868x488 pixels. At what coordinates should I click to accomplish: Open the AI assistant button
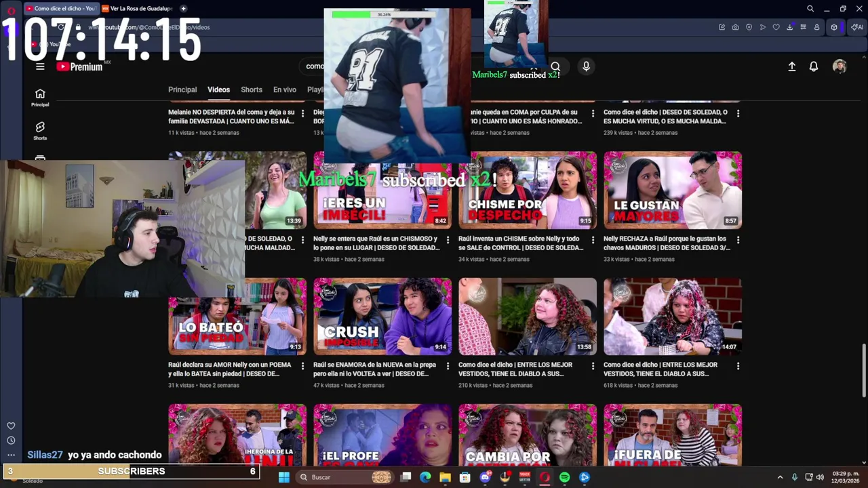[857, 27]
